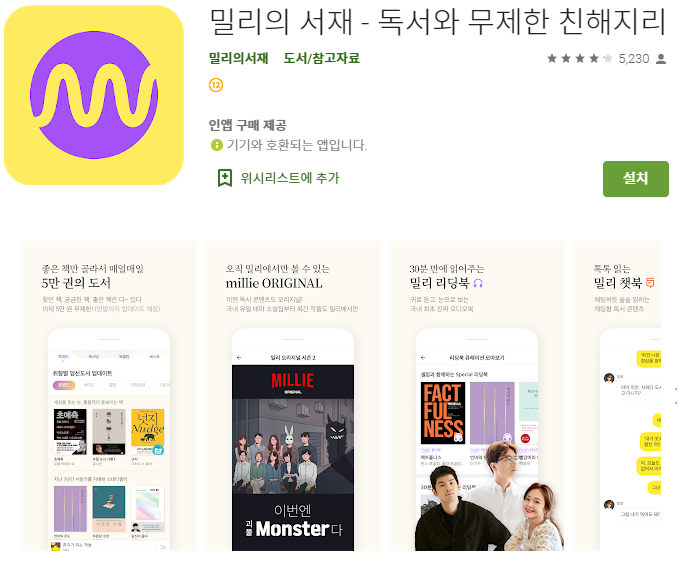677x567 pixels.
Task: Open the millie ORIGINAL screenshot
Action: pos(293,396)
